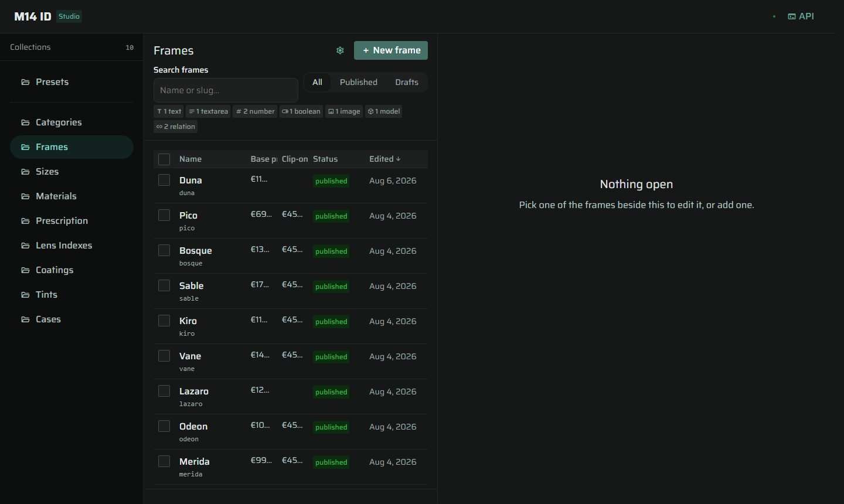Open the Odeon frame entry
Image resolution: width=844 pixels, height=504 pixels.
pos(291,432)
